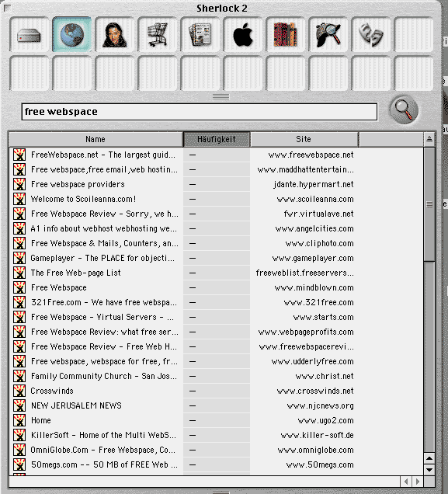Click the www.angelcities.com site cell
This screenshot has width=448, height=494.
(314, 228)
